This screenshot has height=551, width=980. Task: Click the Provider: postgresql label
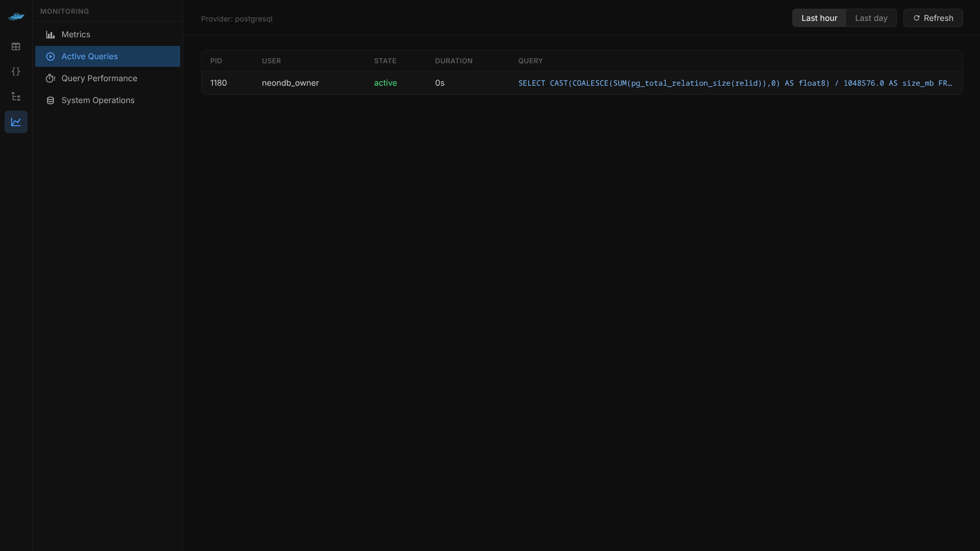point(236,19)
